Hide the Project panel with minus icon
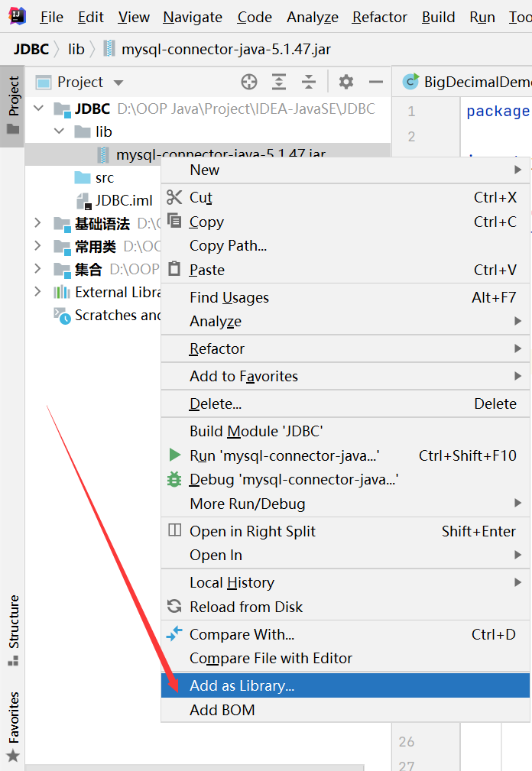 [x=376, y=82]
